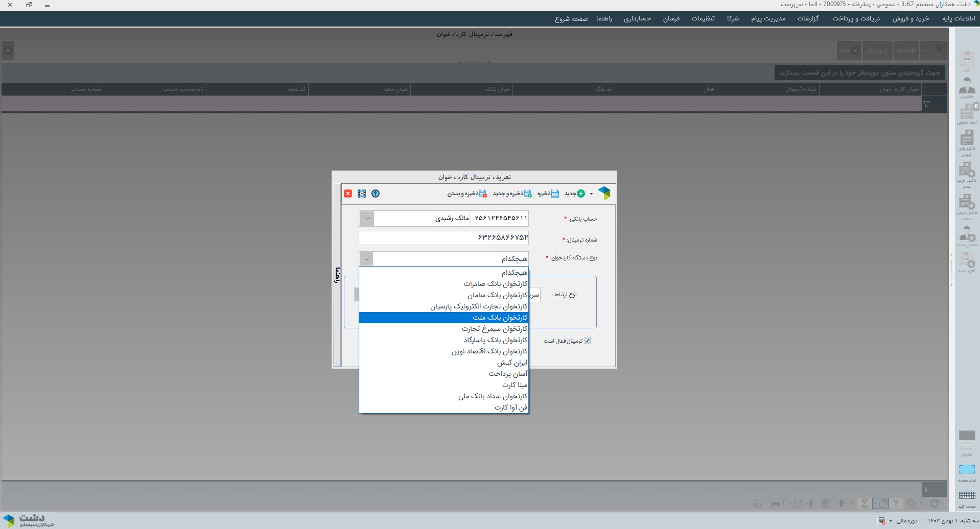Click صفحه نمایش sidebar icon
The height and width of the screenshot is (529, 980).
point(966,443)
